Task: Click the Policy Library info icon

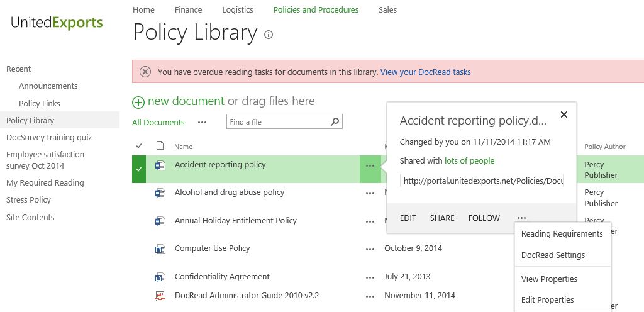Action: coord(269,35)
